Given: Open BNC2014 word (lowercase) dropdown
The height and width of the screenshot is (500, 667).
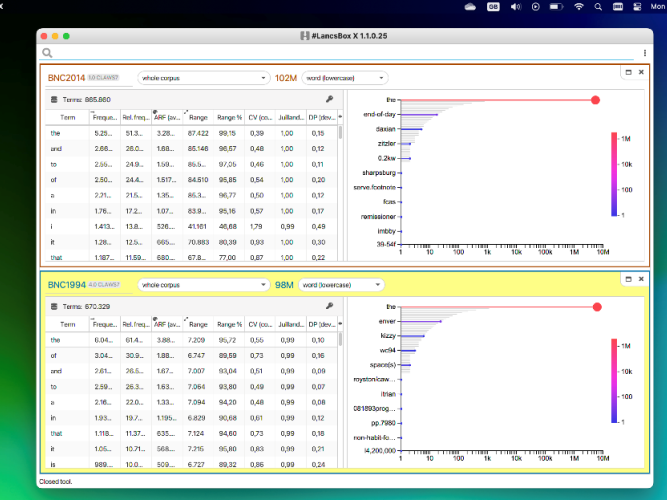Looking at the screenshot, I should point(345,78).
